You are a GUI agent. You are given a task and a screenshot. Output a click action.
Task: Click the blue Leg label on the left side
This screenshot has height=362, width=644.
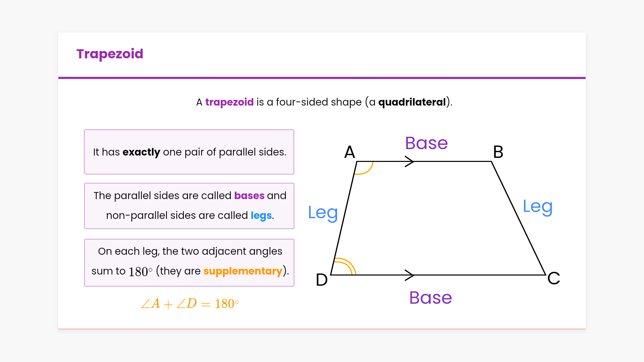(323, 213)
